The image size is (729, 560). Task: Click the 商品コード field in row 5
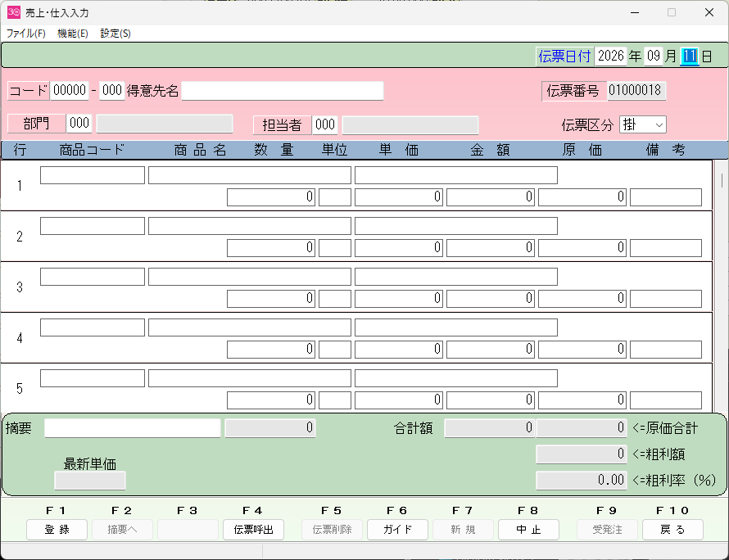coord(93,377)
